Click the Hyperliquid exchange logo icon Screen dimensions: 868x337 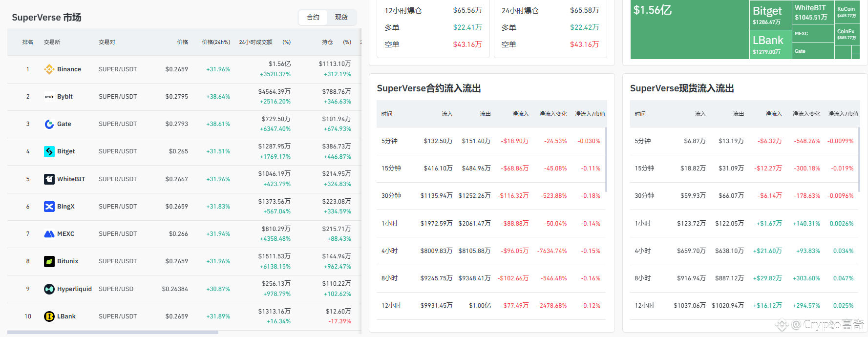click(49, 289)
